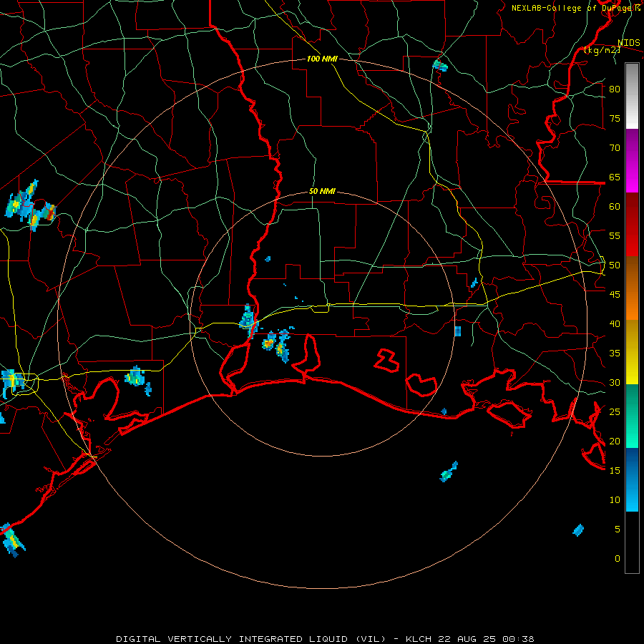This screenshot has width=644, height=644.
Task: Click the 20 value on the color scale
Action: 615,441
